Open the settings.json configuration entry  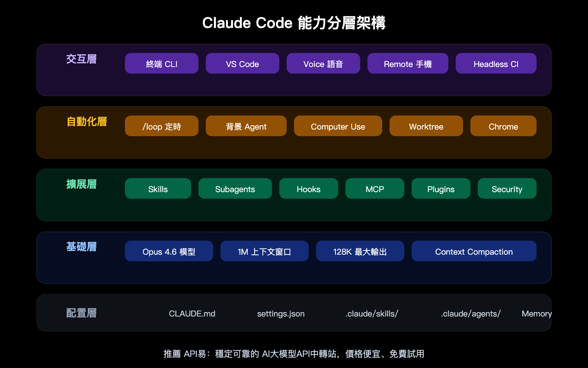(x=280, y=314)
